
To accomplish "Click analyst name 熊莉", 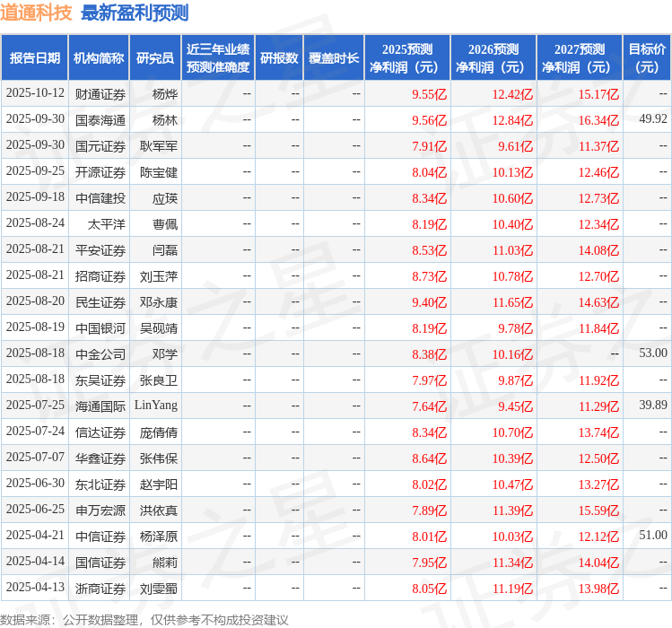I will coord(165,563).
